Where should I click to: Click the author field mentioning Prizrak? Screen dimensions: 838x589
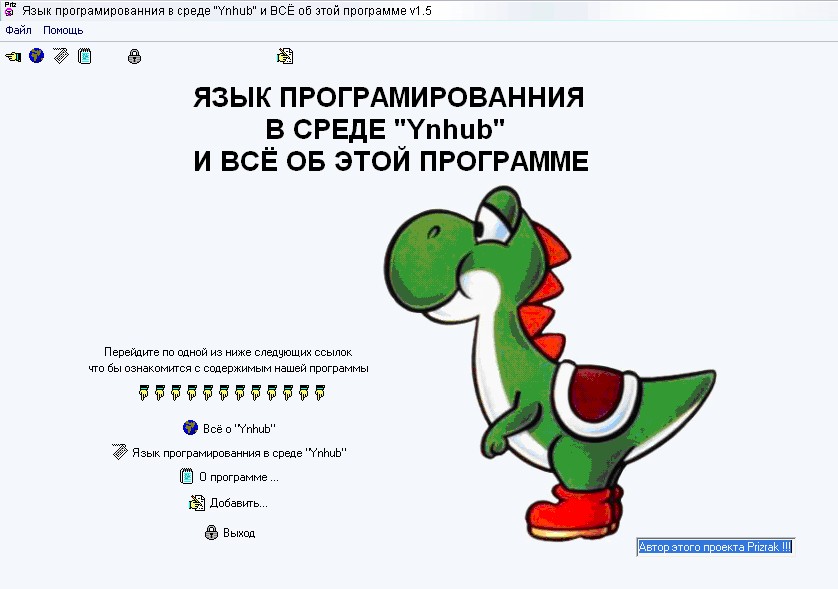(715, 547)
